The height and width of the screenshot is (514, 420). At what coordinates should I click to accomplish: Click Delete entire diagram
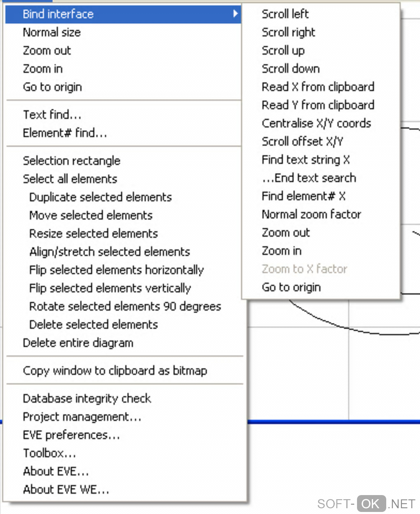tap(78, 343)
